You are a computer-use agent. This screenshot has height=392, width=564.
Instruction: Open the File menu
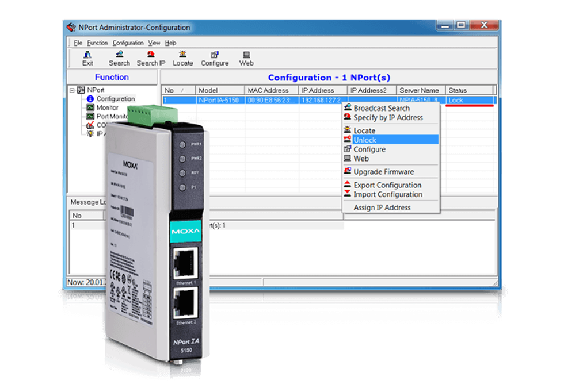(x=78, y=43)
